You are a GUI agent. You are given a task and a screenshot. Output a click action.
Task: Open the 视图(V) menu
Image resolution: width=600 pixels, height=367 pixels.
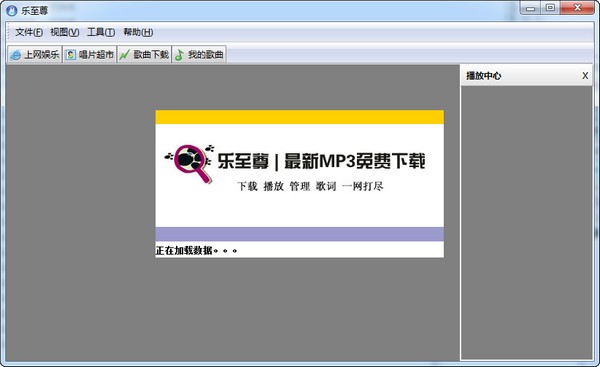click(x=65, y=32)
